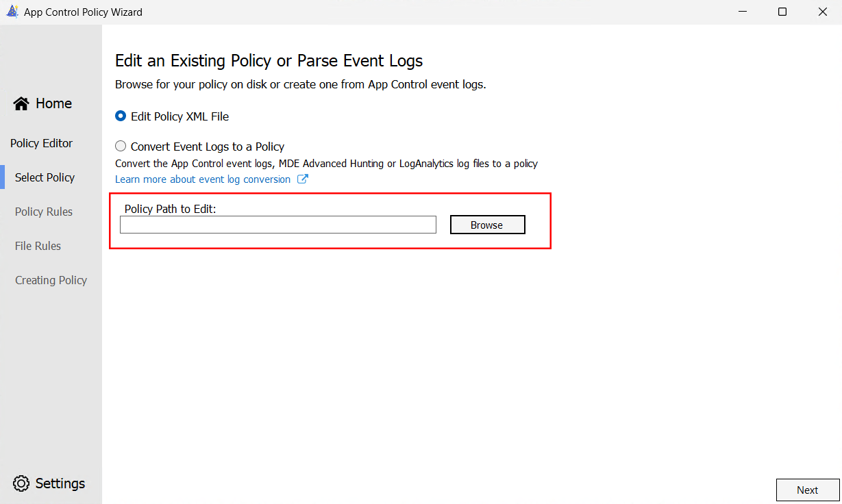The image size is (842, 504).
Task: Open the Select Policy step
Action: point(45,177)
